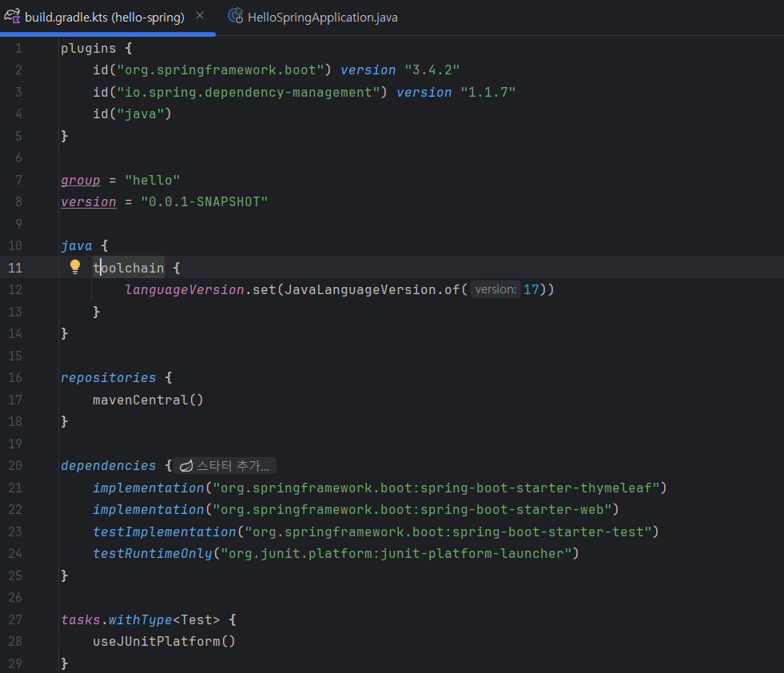Click the "0.0.1-SNAPSHOT" version string
Image resolution: width=784 pixels, height=673 pixels.
pos(204,202)
